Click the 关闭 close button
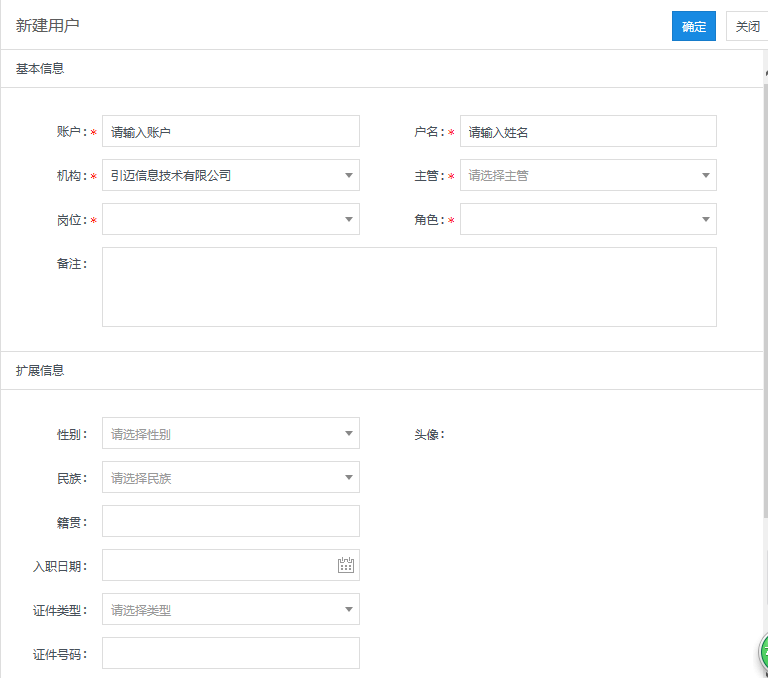 click(x=747, y=26)
